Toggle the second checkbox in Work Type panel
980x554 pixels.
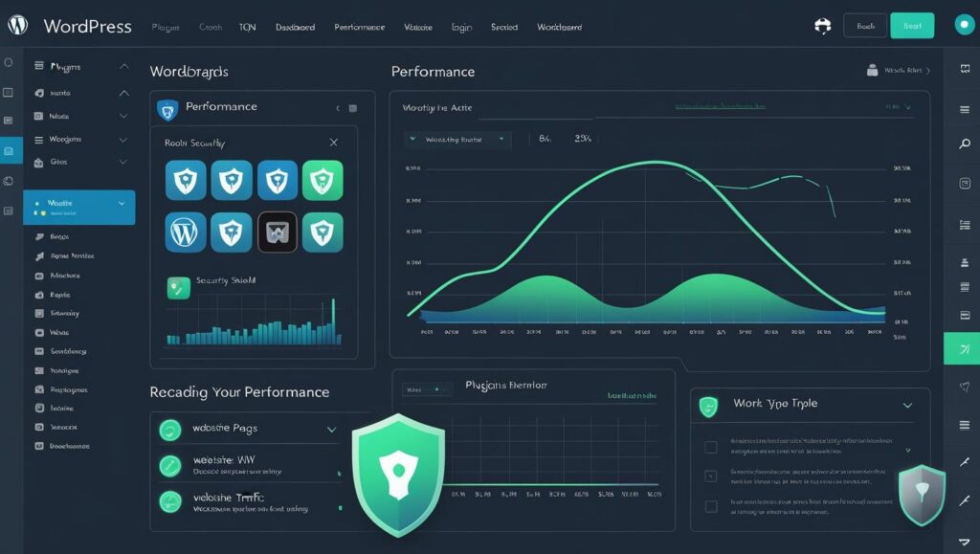point(711,476)
